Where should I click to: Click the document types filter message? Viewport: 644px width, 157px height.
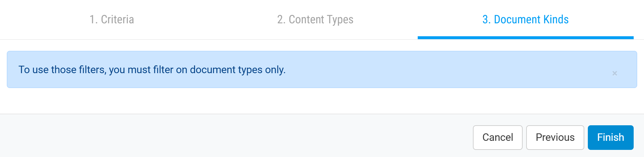pos(152,70)
